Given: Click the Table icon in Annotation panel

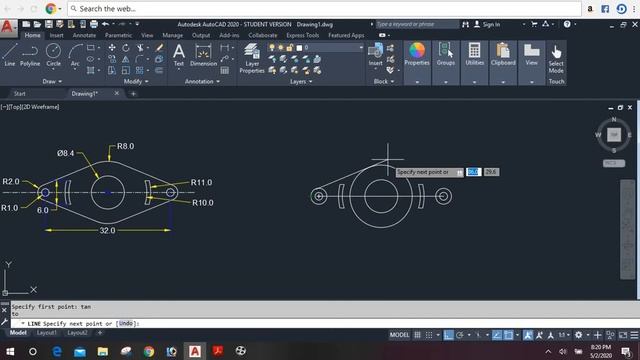Looking at the screenshot, I should click(x=224, y=70).
